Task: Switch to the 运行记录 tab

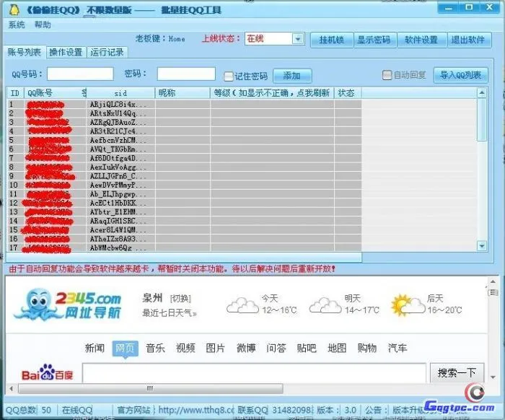Action: (107, 52)
